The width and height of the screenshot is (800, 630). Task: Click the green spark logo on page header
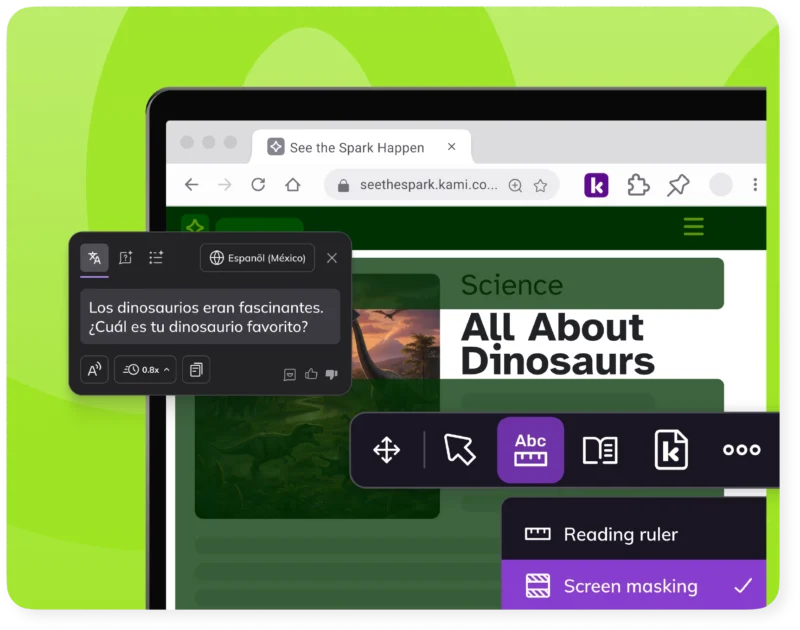pos(195,225)
